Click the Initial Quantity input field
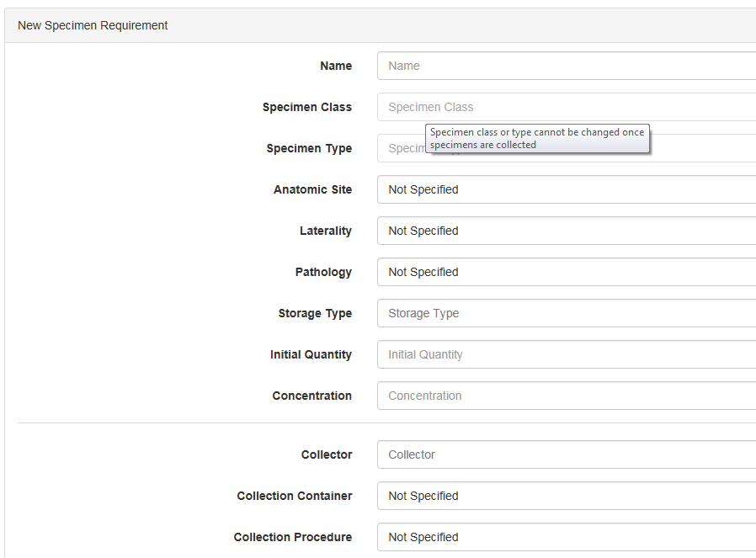 tap(564, 354)
